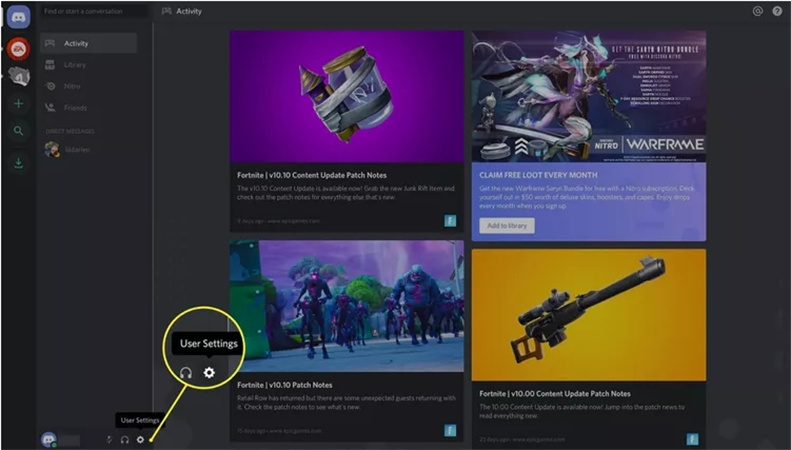The height and width of the screenshot is (450, 791).
Task: Click your user avatar in the bottom user panel
Action: click(49, 439)
